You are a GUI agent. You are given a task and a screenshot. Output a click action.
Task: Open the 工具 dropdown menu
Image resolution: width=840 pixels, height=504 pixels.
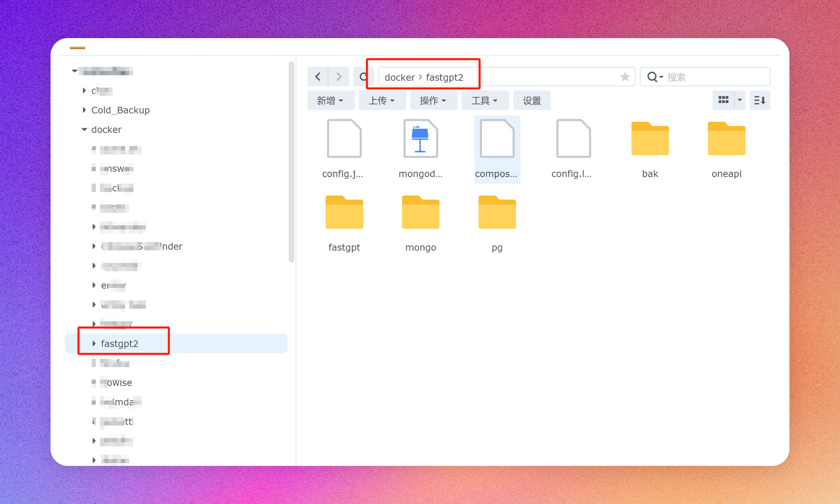coord(485,100)
